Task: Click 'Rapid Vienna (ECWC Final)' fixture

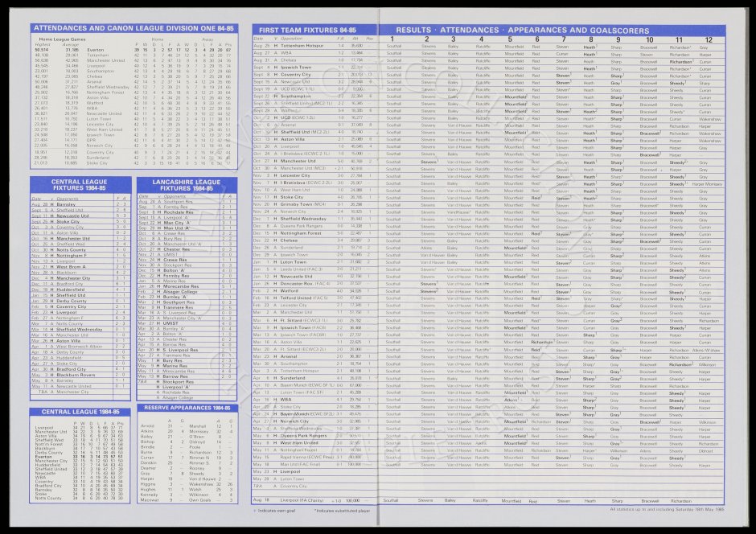Action: (x=306, y=458)
